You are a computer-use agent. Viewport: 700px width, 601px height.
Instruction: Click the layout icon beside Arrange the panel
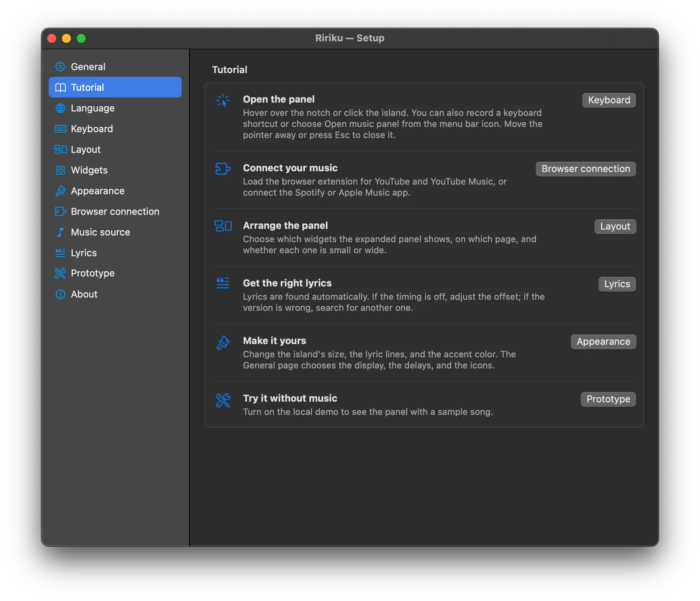[223, 226]
